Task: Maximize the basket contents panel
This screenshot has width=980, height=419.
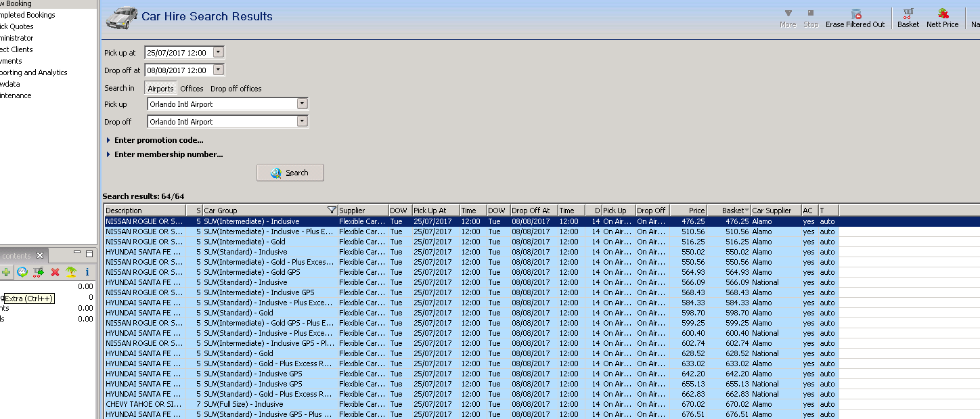Action: (x=89, y=254)
